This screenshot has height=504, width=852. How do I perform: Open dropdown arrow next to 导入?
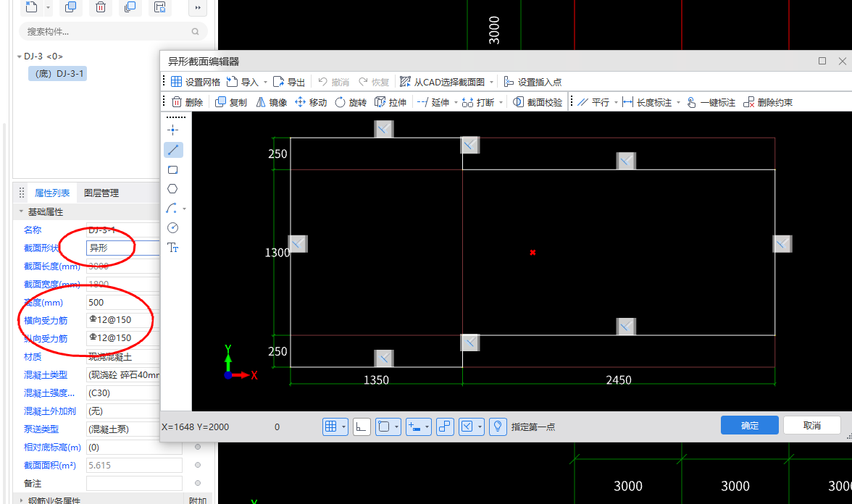pyautogui.click(x=266, y=82)
